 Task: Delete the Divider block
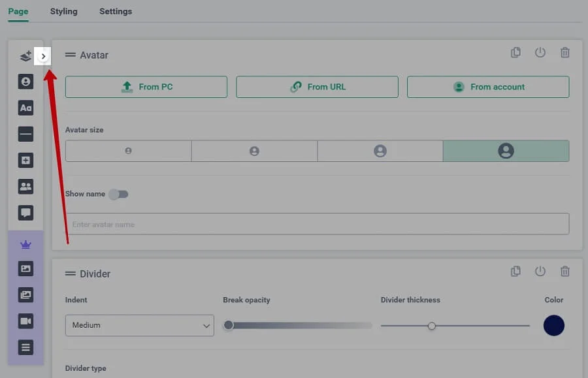[565, 272]
